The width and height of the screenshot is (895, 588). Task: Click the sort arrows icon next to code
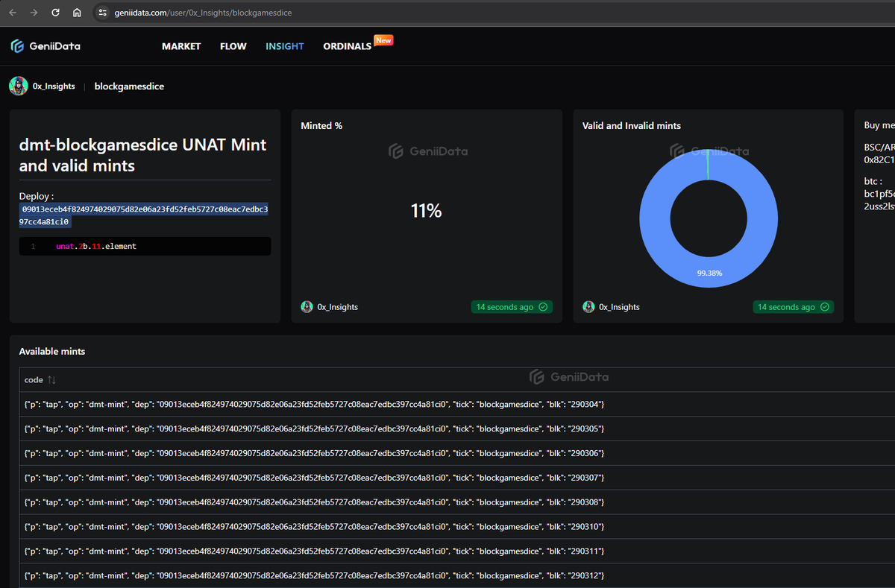51,380
